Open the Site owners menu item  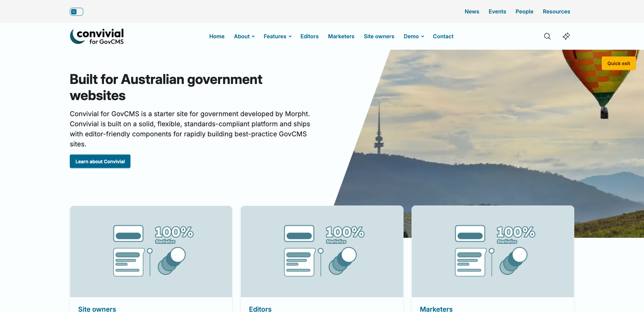click(379, 36)
